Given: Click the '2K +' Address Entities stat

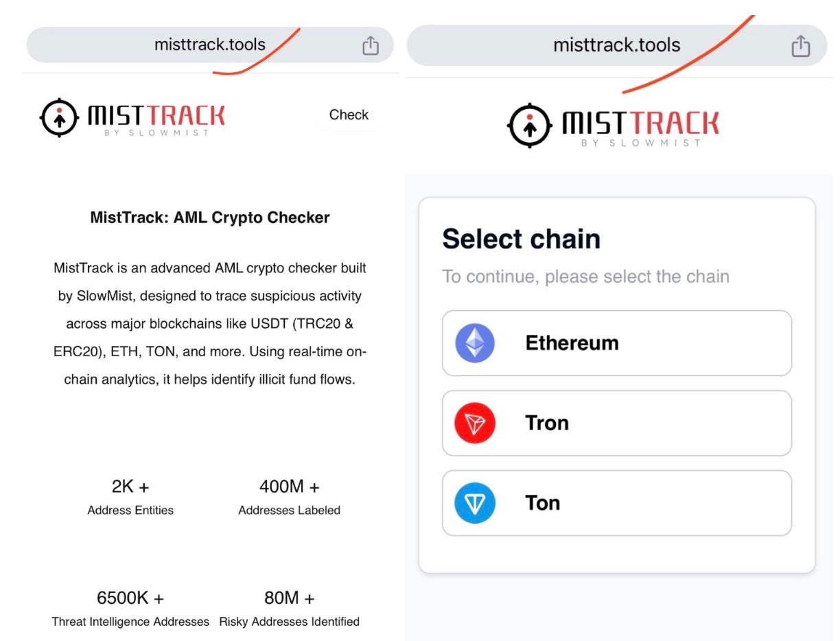Looking at the screenshot, I should click(130, 487).
